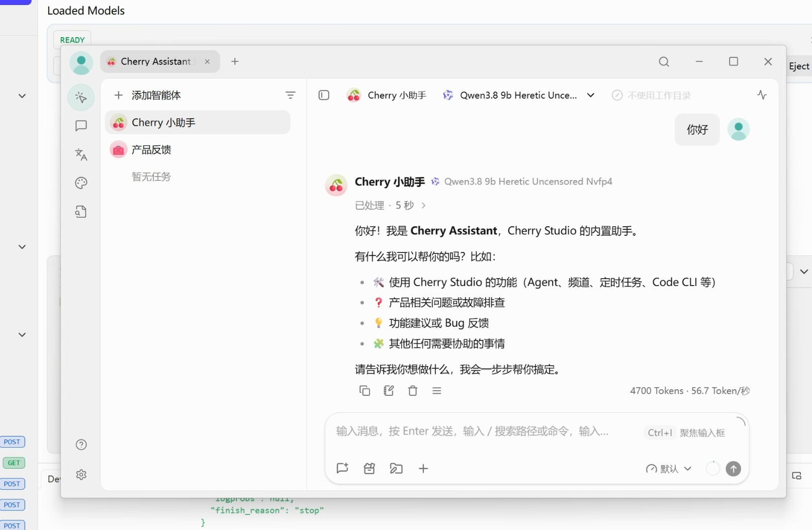Start a new topic with the chat-plus icon
The height and width of the screenshot is (530, 812).
[x=342, y=469]
